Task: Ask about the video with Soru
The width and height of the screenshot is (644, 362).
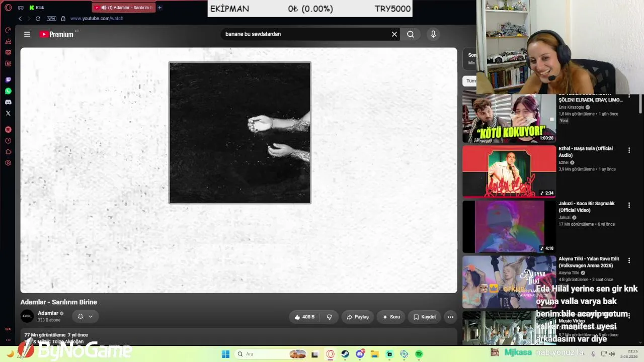Action: pos(391,317)
